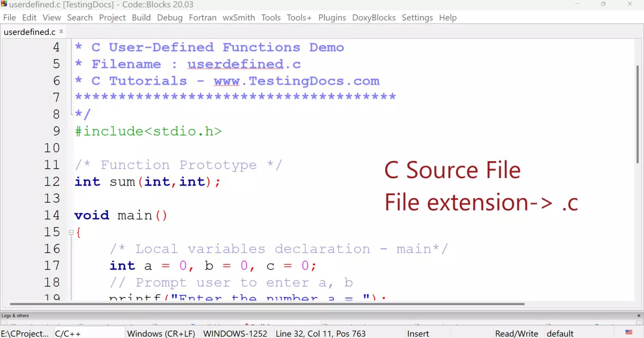Image resolution: width=644 pixels, height=338 pixels.
Task: Close the userdefined.c tab using its X icon
Action: pos(61,31)
